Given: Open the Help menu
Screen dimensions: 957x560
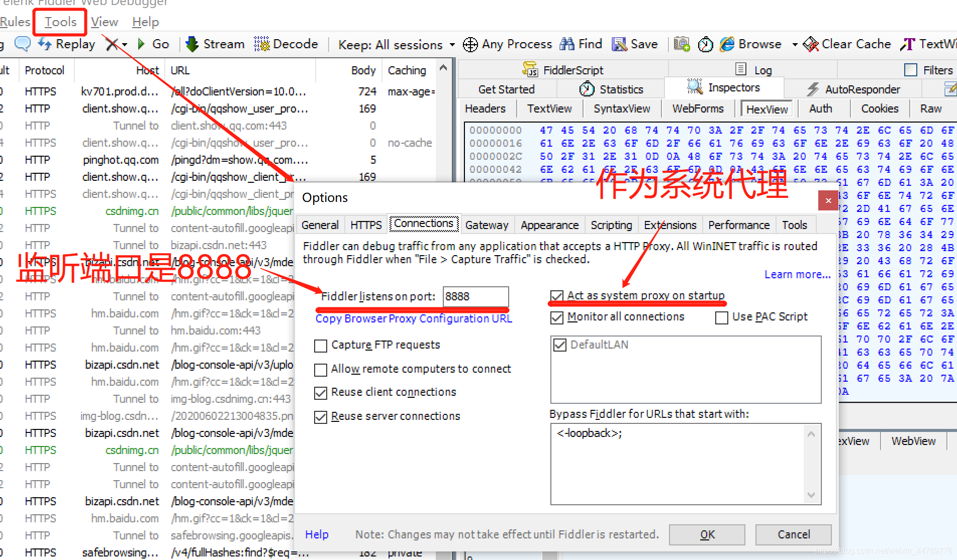Looking at the screenshot, I should pos(146,22).
